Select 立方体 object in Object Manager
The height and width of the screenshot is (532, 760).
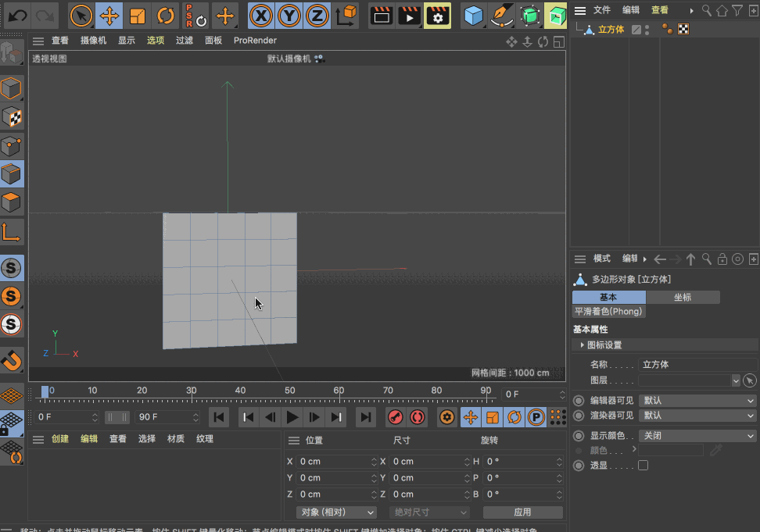(611, 30)
